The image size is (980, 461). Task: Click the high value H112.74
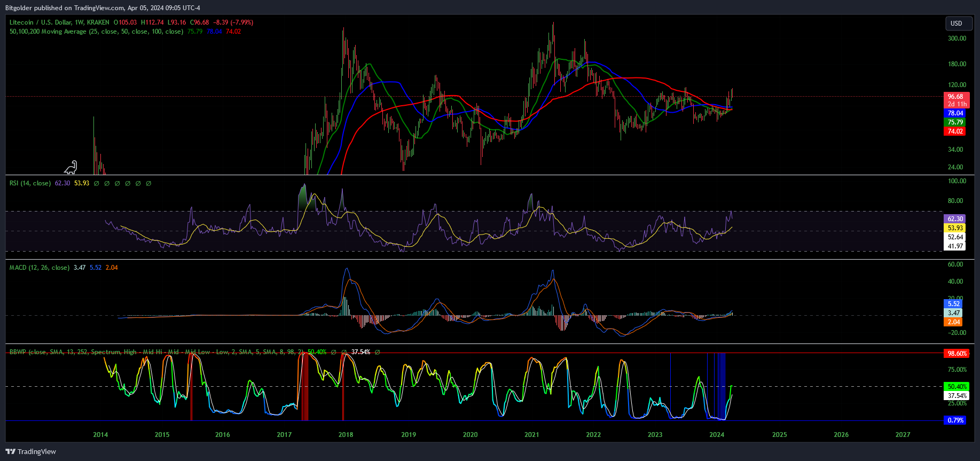click(152, 22)
